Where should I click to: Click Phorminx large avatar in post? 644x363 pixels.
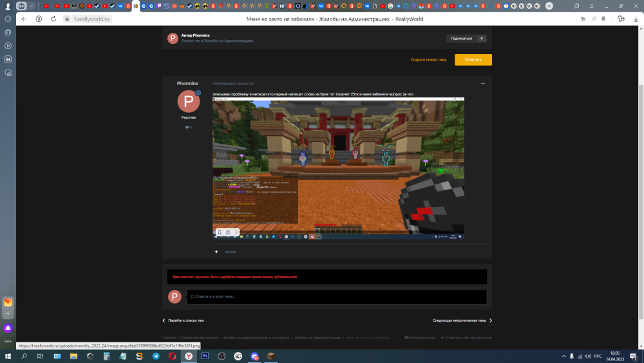189,101
